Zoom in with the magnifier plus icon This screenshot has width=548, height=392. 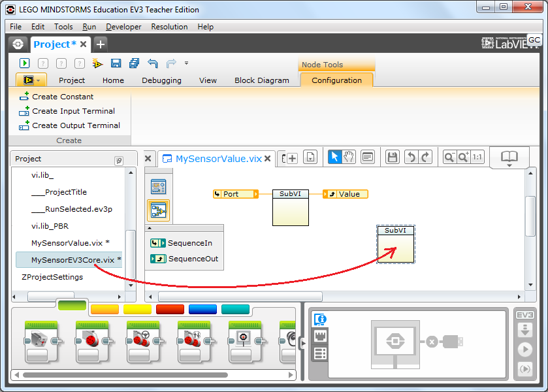point(464,157)
